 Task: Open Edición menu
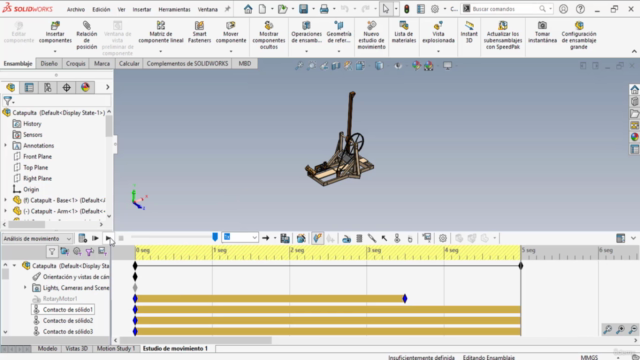point(101,9)
